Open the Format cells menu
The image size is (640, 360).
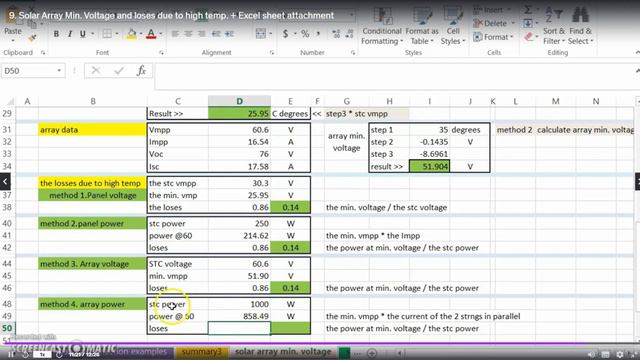[x=494, y=37]
